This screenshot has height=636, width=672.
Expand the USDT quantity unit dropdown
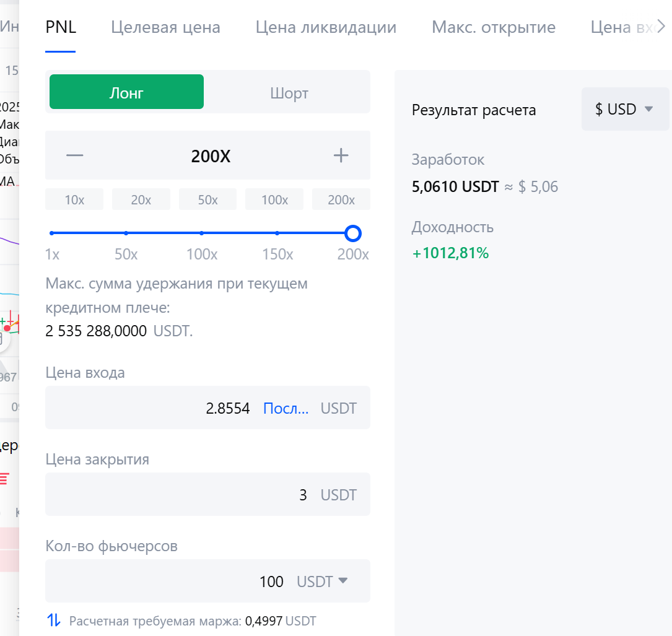323,581
